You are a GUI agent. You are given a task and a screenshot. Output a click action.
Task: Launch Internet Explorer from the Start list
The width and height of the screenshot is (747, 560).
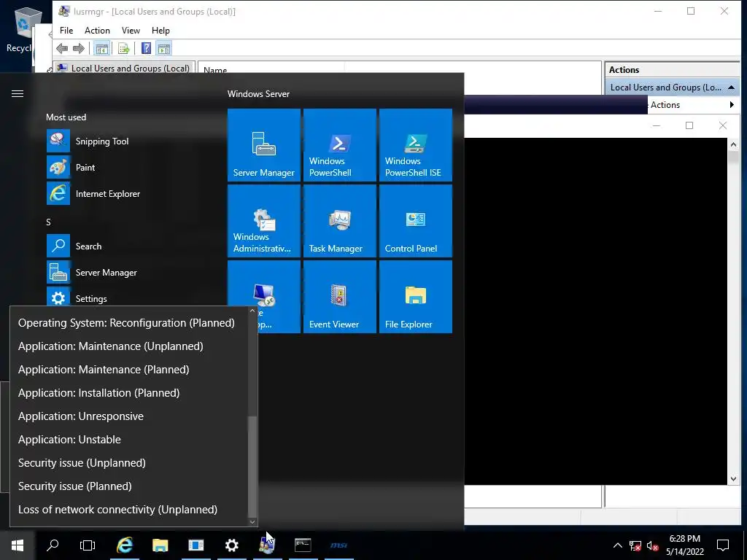[128, 194]
